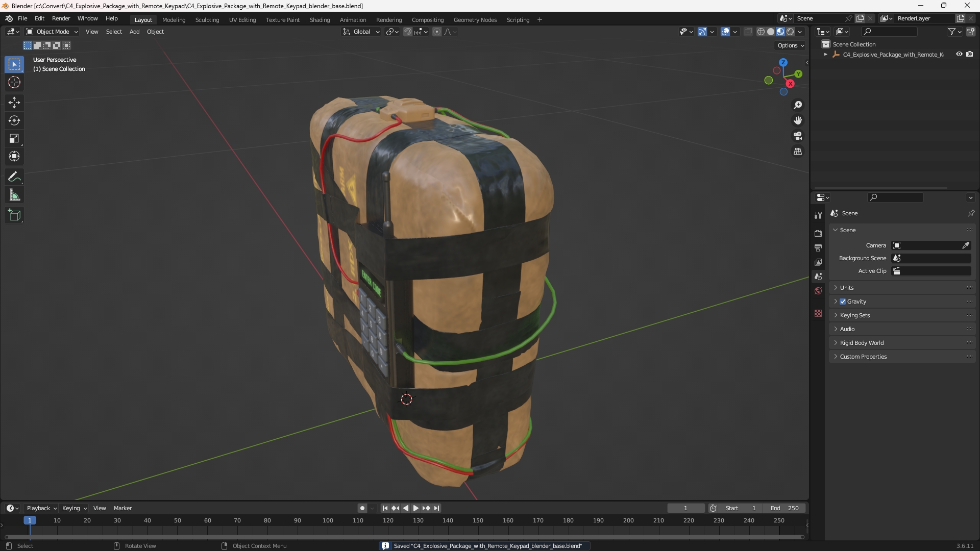This screenshot has height=551, width=980.
Task: Switch to orthographic grid view icon
Action: pos(798,151)
